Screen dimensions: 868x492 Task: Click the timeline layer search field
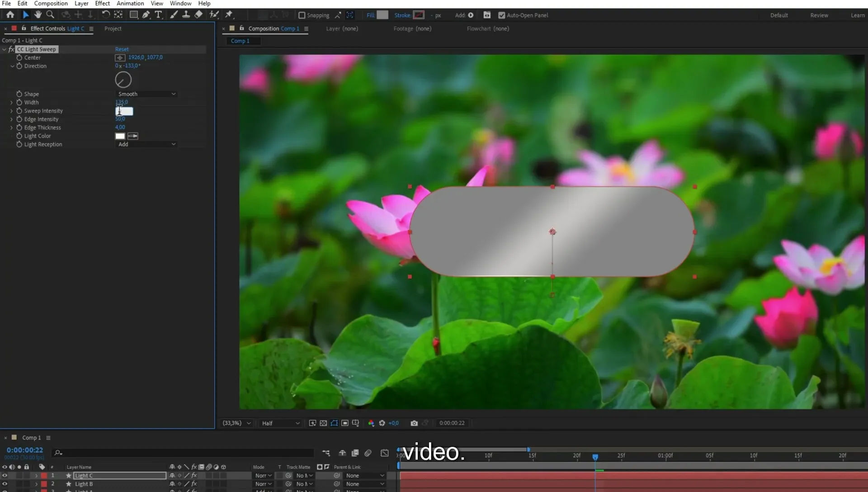pyautogui.click(x=183, y=452)
